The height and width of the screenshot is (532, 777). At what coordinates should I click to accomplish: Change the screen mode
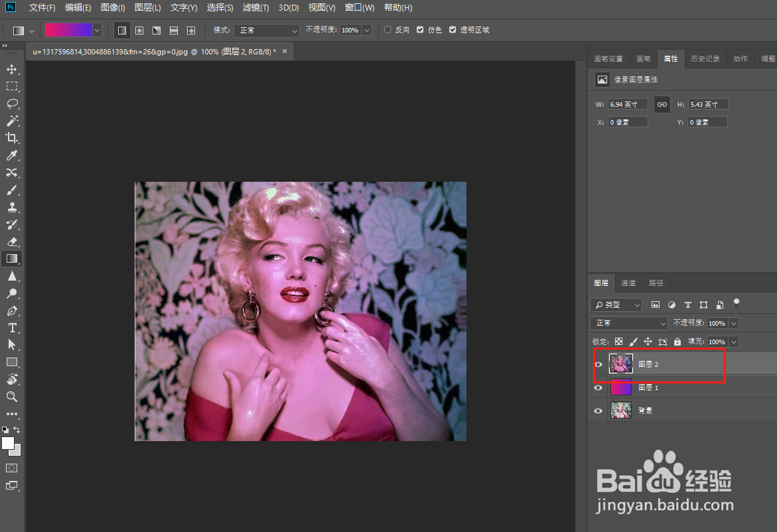[12, 486]
